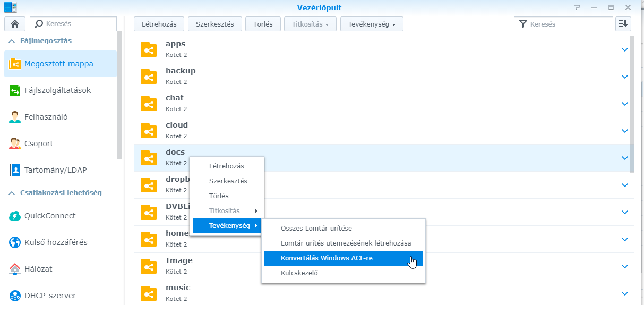The image size is (644, 312).
Task: Collapse the Csatlakozási lehetőség section
Action: click(12, 193)
